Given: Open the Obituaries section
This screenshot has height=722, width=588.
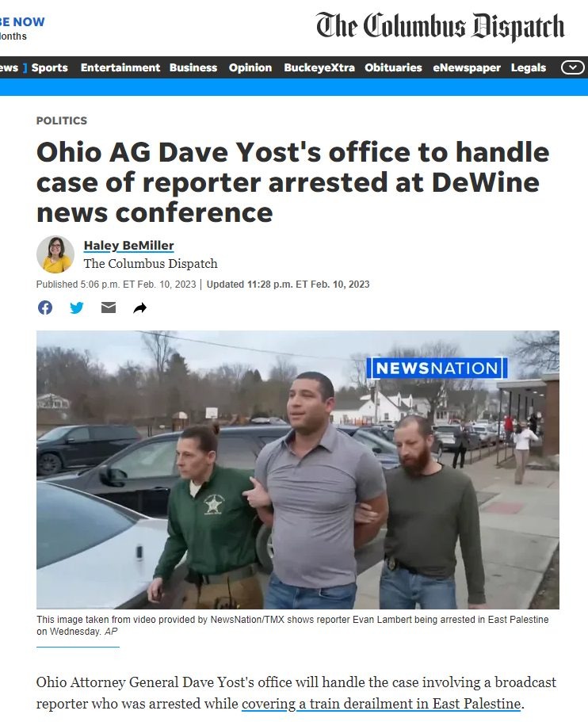Looking at the screenshot, I should pyautogui.click(x=393, y=67).
